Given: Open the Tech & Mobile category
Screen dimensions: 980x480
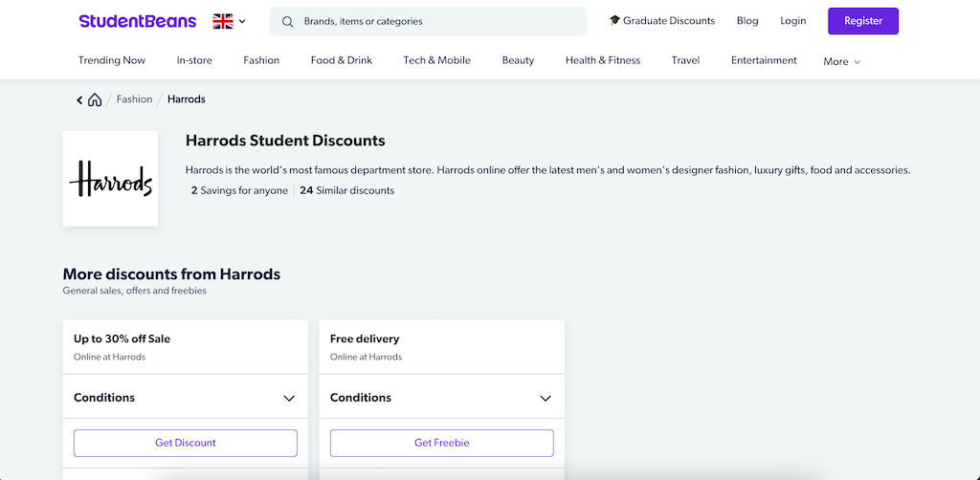Looking at the screenshot, I should 436,60.
